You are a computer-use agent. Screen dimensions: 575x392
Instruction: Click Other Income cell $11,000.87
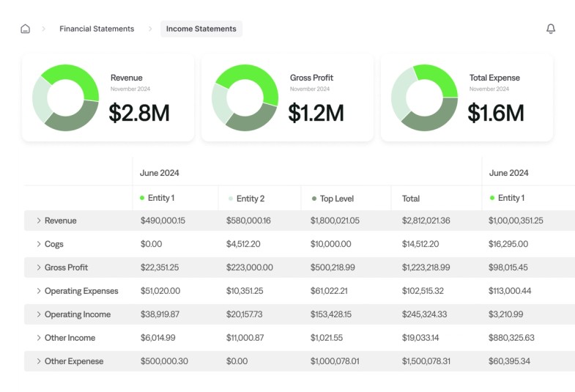(x=245, y=338)
